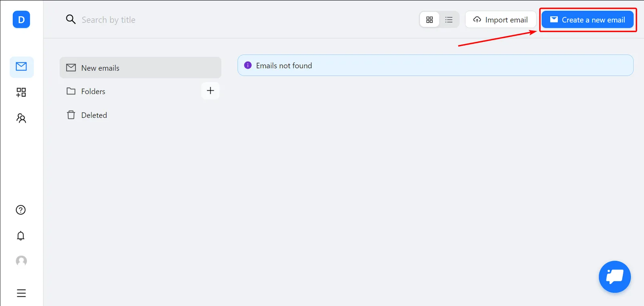Viewport: 644px width, 306px height.
Task: Open the contacts people icon in sidebar
Action: (x=21, y=118)
